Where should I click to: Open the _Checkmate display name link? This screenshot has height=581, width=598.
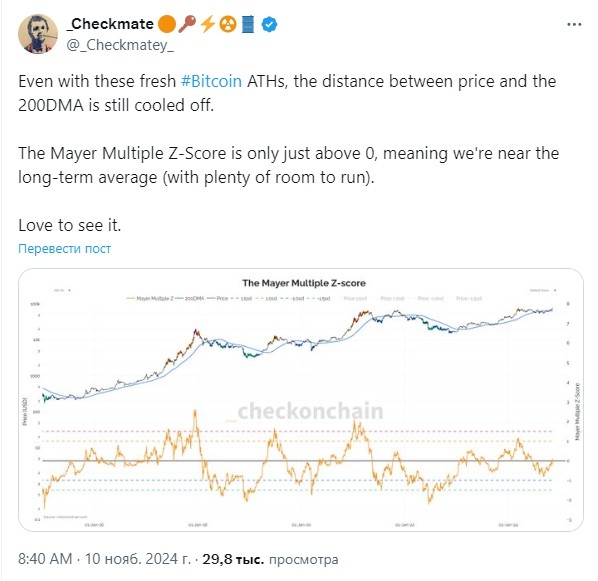point(110,24)
